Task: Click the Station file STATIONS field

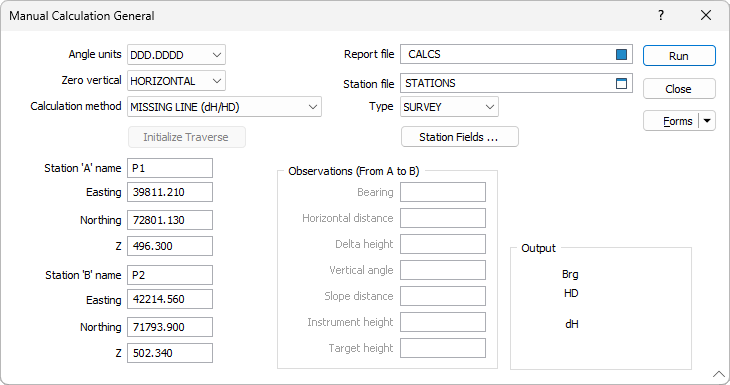Action: click(x=507, y=83)
